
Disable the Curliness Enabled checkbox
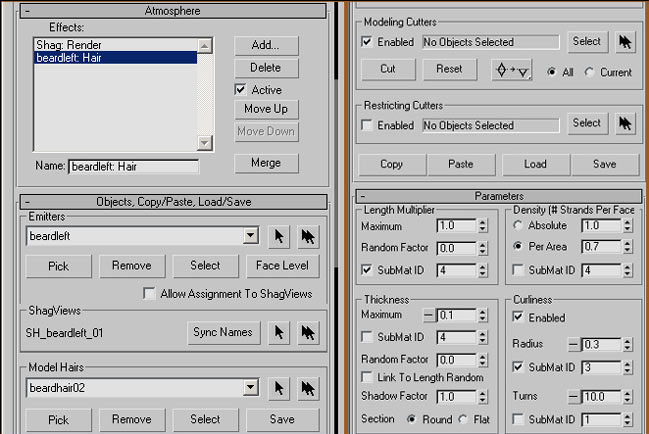(x=519, y=318)
